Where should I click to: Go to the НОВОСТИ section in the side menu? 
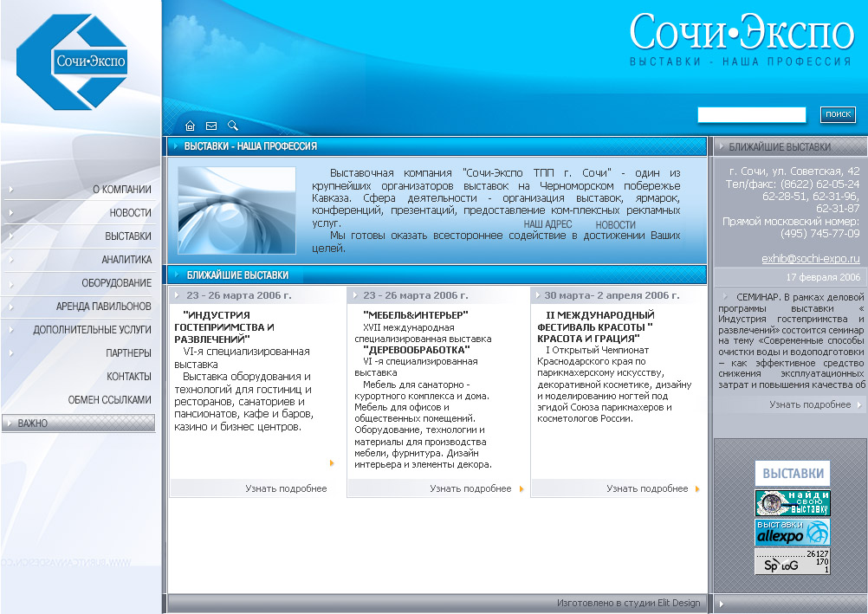coord(130,212)
